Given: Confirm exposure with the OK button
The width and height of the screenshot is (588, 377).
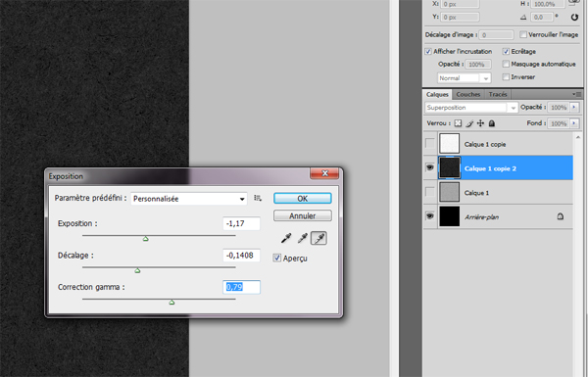Looking at the screenshot, I should click(302, 198).
